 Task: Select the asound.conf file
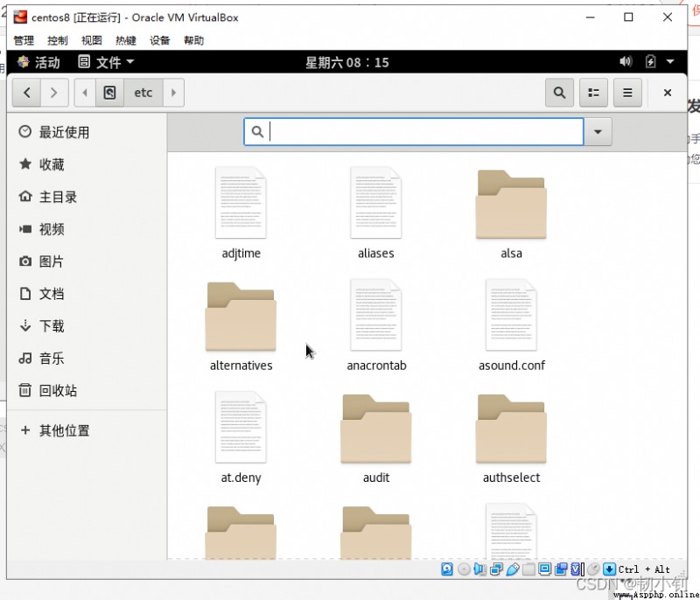512,325
